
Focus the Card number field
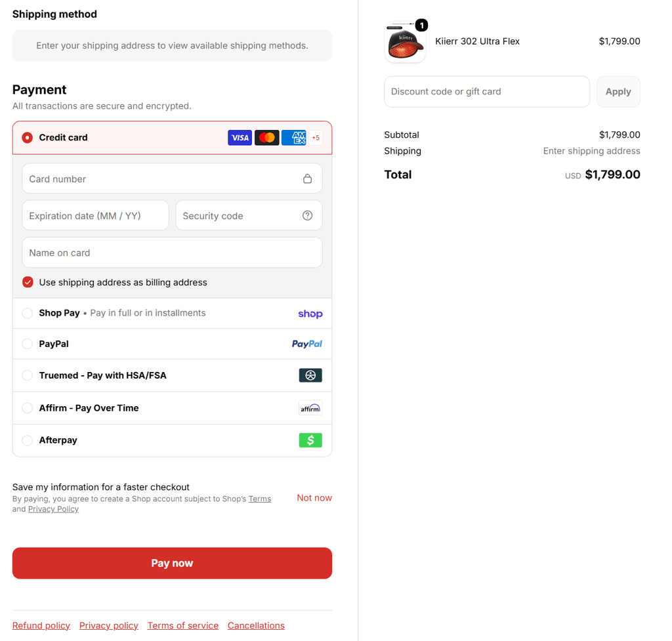(173, 178)
